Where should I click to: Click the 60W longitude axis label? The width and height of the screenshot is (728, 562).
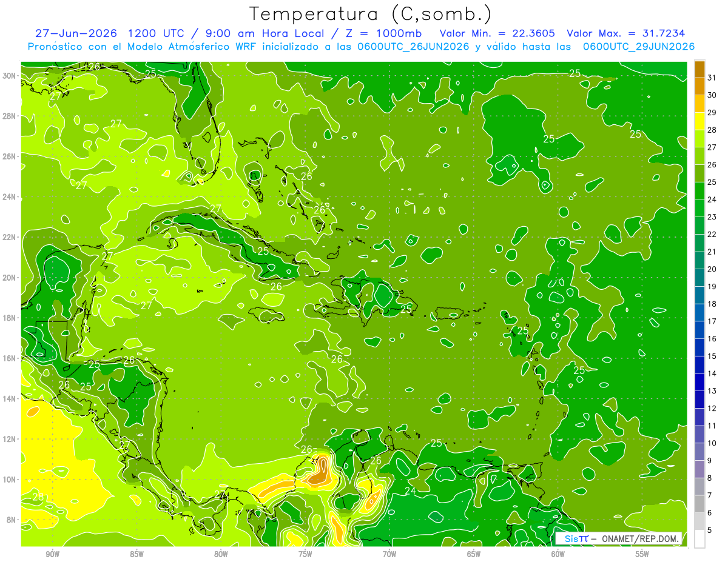click(558, 555)
